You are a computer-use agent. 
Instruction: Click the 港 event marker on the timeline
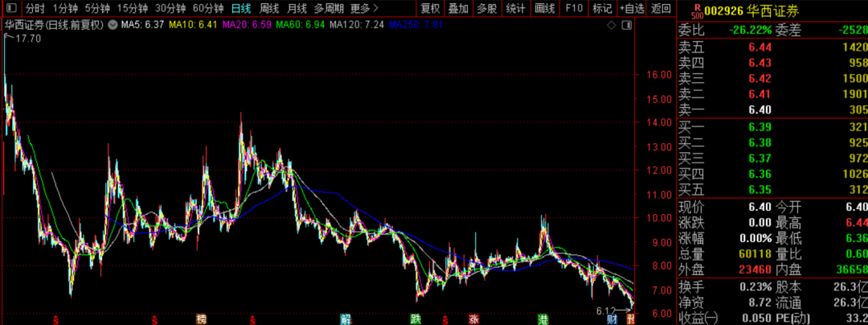tap(543, 319)
